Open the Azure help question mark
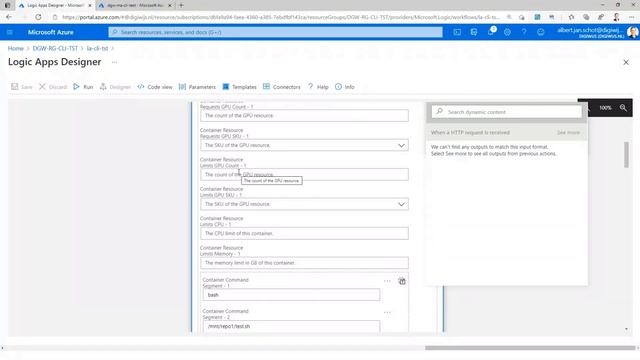This screenshot has width=640, height=360. 524,32
